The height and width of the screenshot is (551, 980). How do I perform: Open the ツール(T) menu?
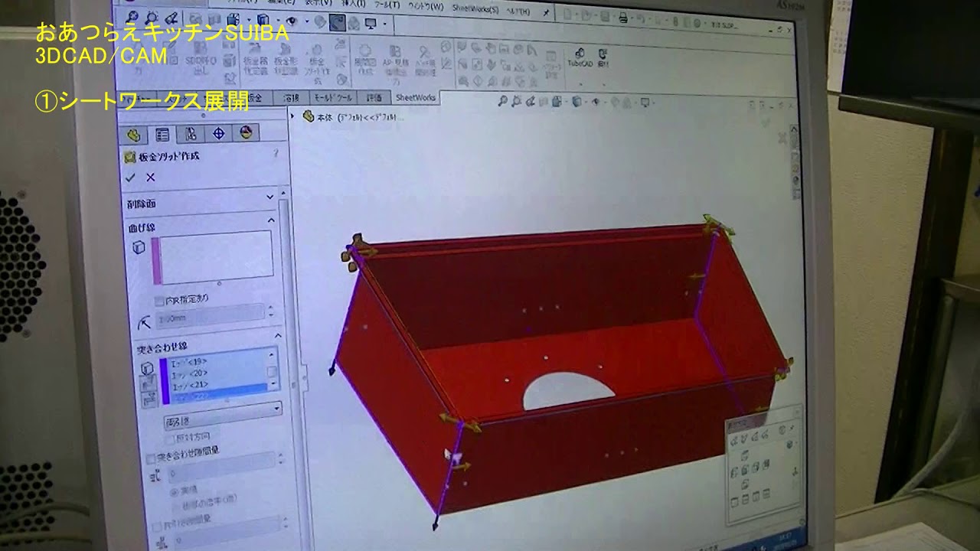tap(387, 5)
